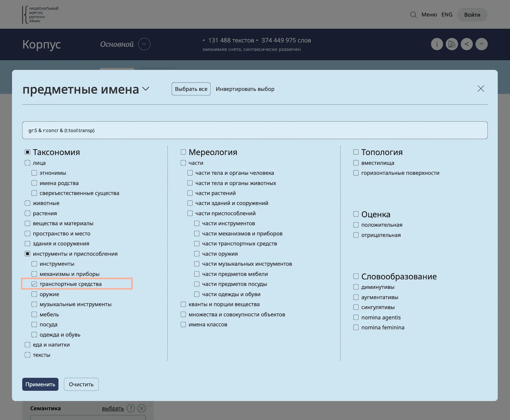Viewport: 510px width, 420px height.
Task: Toggle the Оценка group checkbox
Action: click(x=356, y=214)
